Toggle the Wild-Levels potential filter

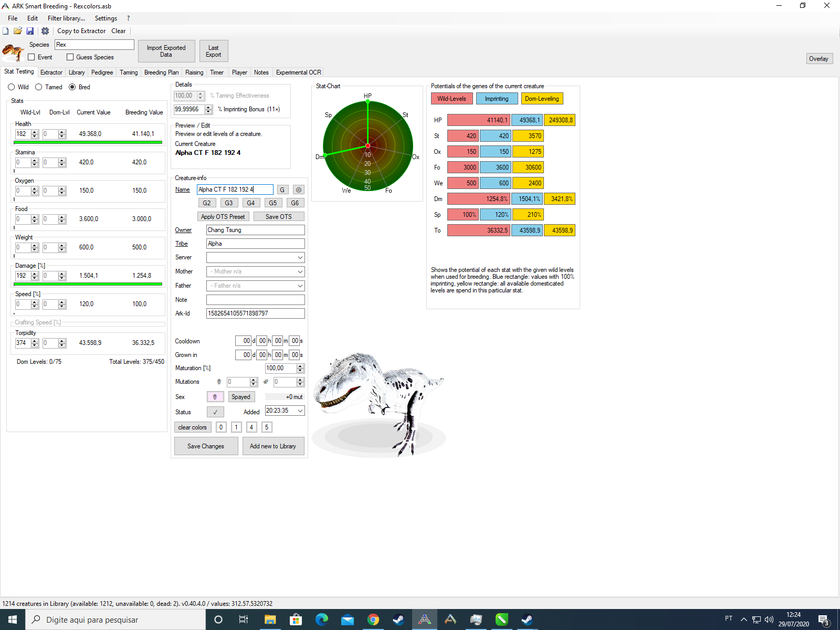(x=451, y=99)
